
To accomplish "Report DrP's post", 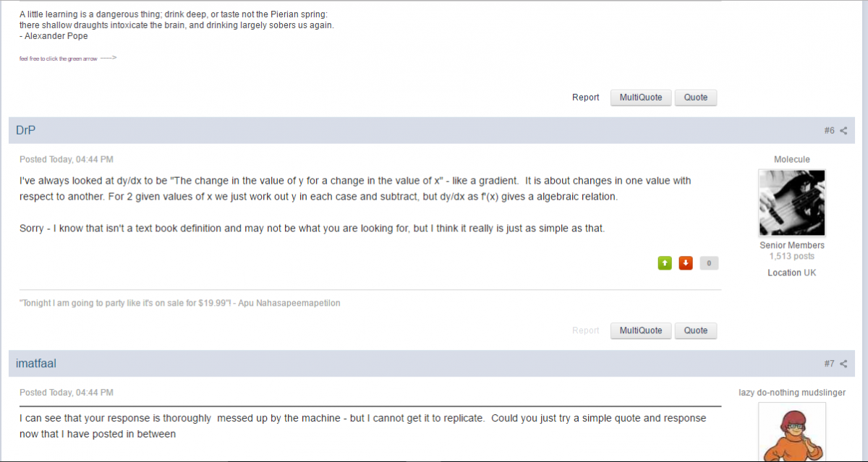I will (585, 330).
